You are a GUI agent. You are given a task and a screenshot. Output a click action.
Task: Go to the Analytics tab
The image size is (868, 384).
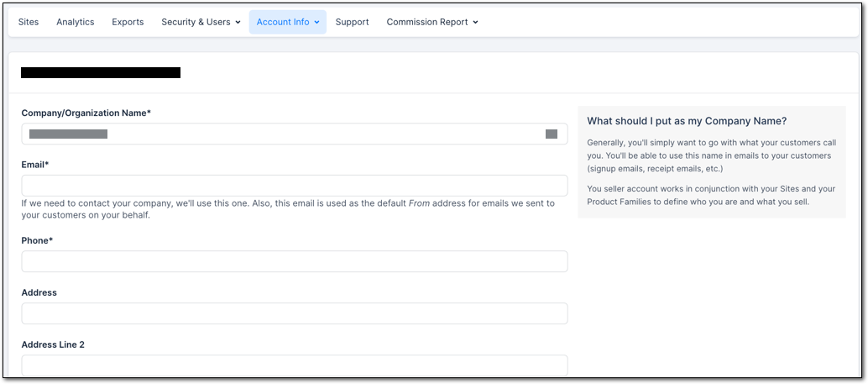76,22
